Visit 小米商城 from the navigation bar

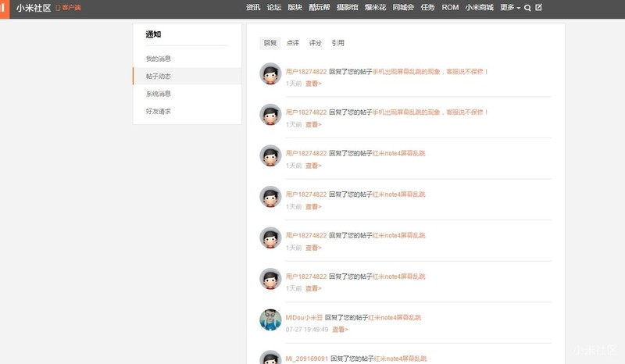click(479, 7)
